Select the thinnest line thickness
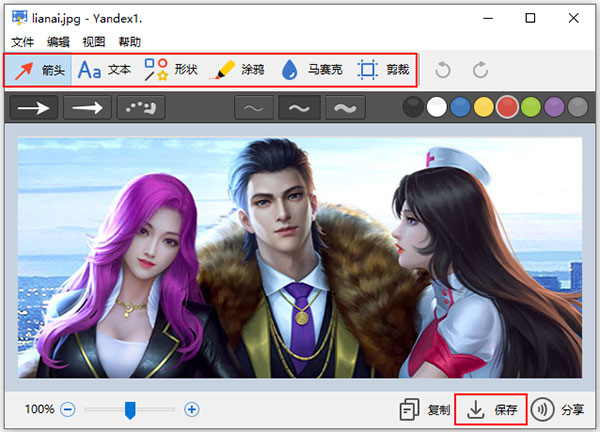600x432 pixels. [x=252, y=108]
